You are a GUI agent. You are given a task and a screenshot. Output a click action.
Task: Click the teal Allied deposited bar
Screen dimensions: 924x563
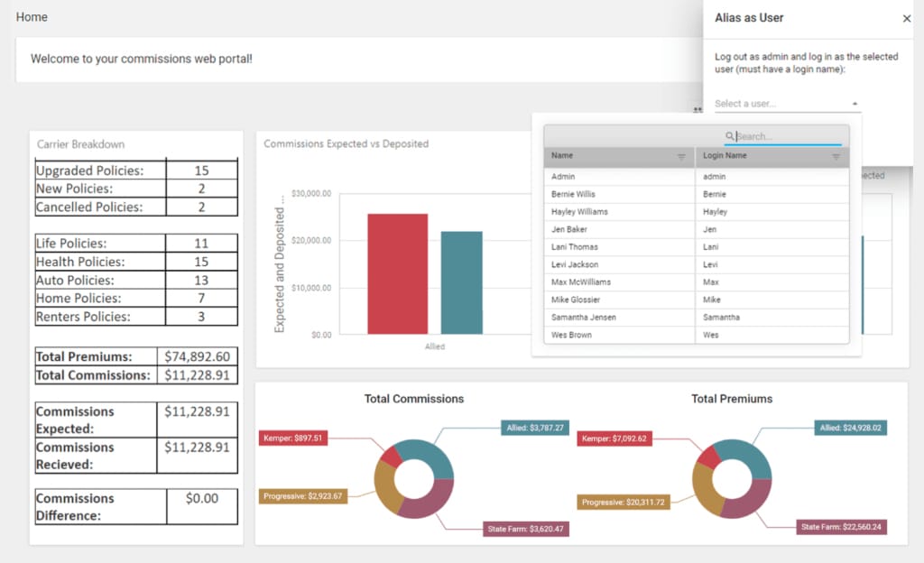[x=461, y=282]
